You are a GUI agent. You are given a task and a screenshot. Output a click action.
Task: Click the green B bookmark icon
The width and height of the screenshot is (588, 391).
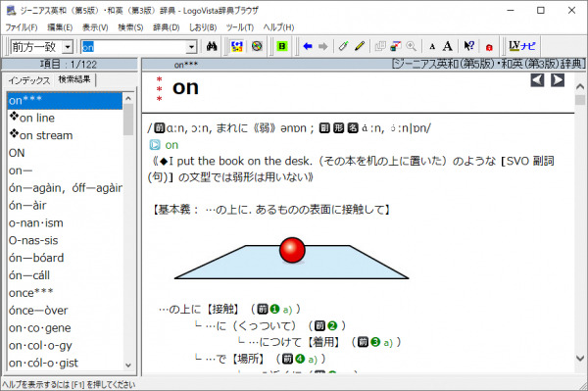tap(281, 46)
